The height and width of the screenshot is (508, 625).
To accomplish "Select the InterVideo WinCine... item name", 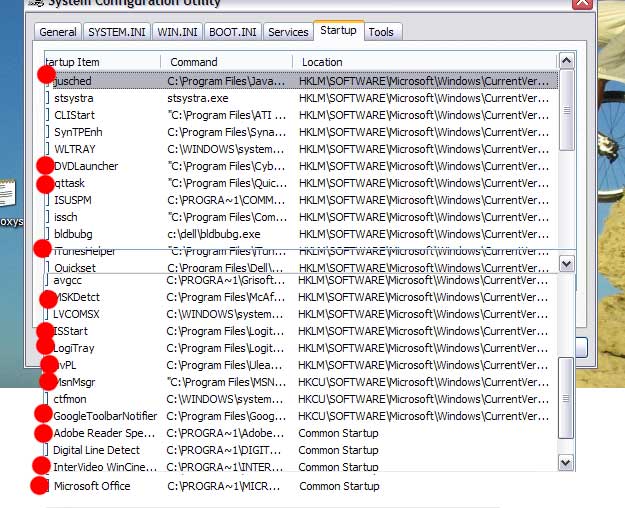I will [x=105, y=467].
